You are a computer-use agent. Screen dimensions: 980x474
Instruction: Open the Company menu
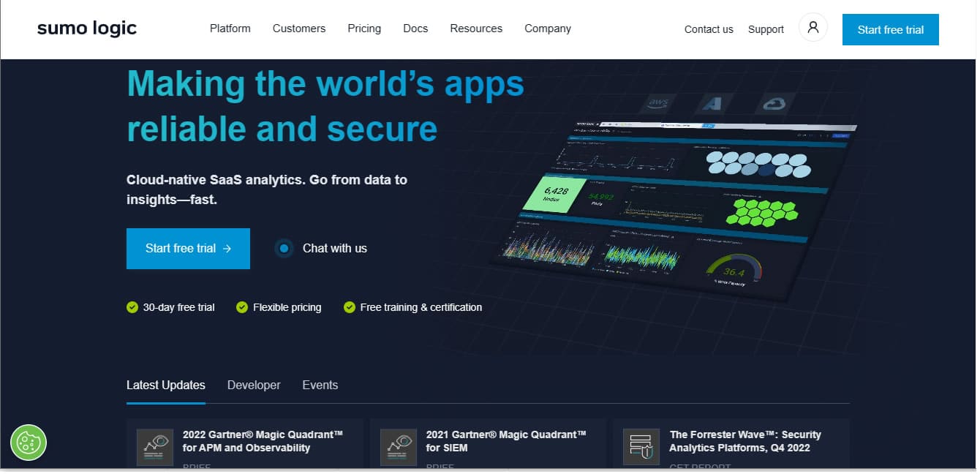pos(548,29)
